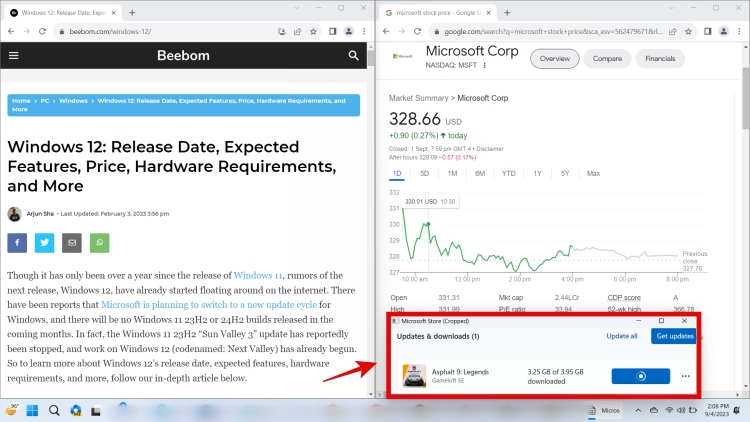Open the Windows Start menu

pos(32,410)
